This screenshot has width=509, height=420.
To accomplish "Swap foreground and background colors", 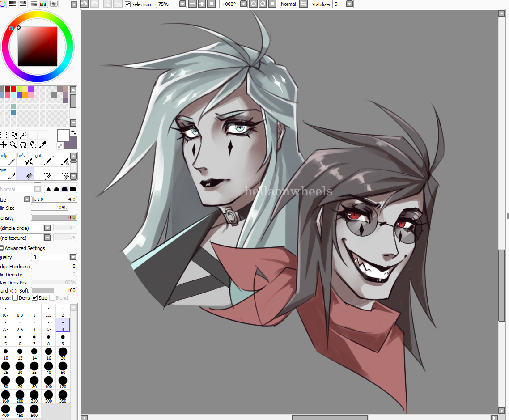I will [x=73, y=133].
